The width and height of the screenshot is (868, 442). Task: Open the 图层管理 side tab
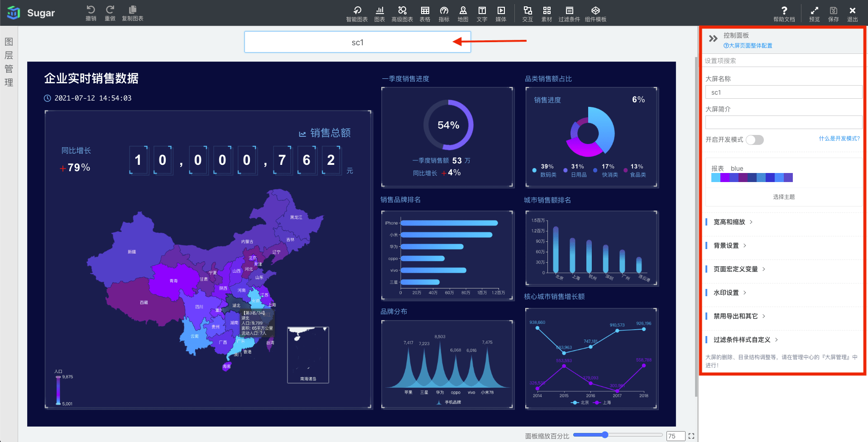(x=9, y=62)
